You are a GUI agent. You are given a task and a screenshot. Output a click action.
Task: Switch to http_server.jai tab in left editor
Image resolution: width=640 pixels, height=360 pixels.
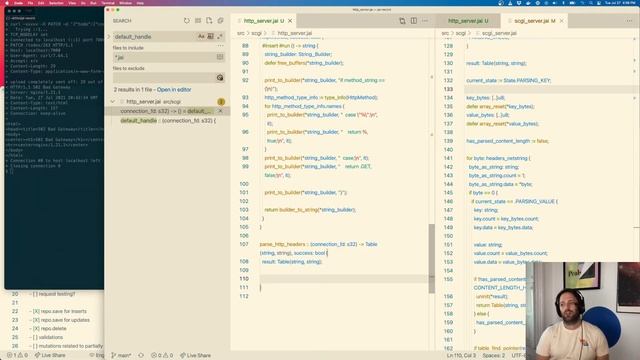tap(264, 21)
